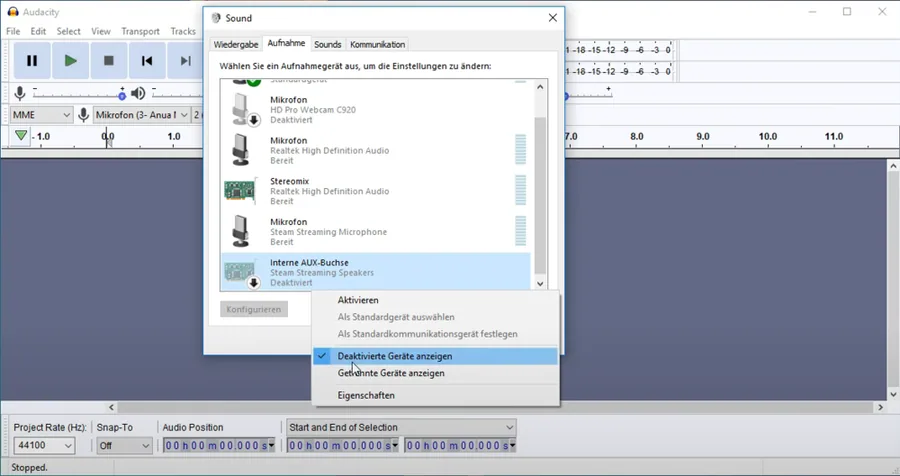The width and height of the screenshot is (900, 476).
Task: Open Eigenschaften from the context menu
Action: click(435, 395)
